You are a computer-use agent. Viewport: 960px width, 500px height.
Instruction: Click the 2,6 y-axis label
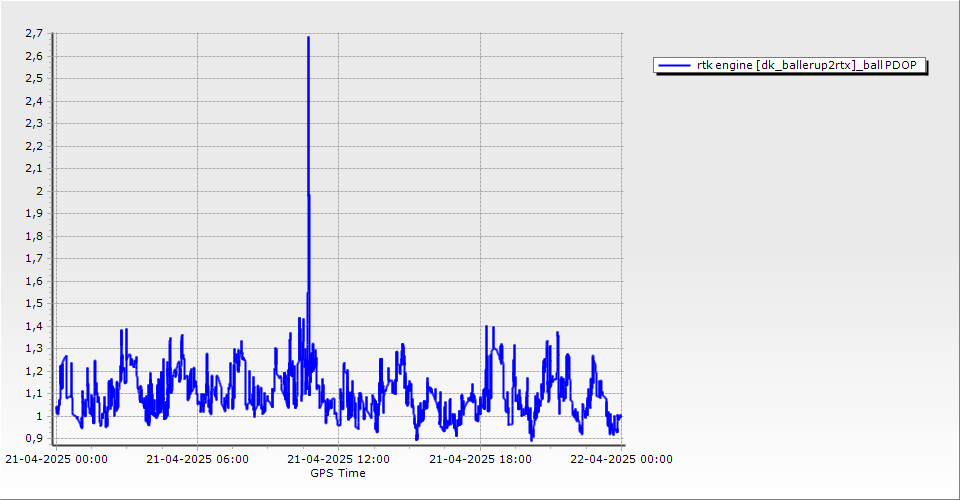(x=34, y=56)
